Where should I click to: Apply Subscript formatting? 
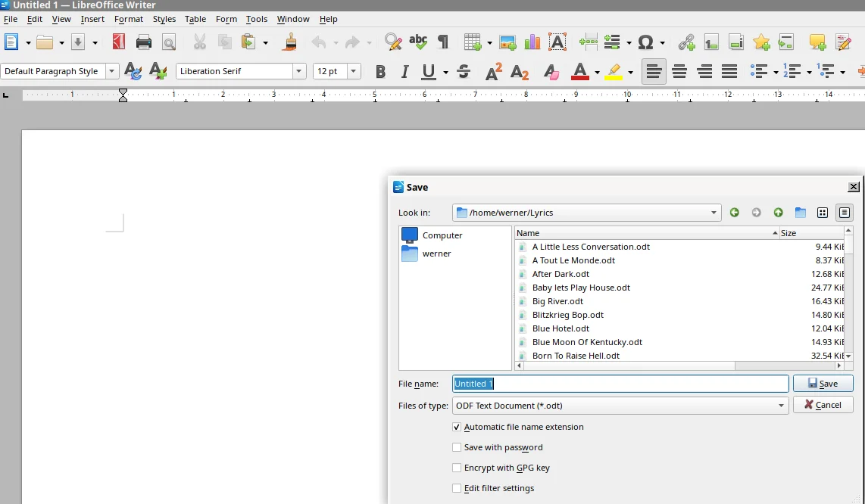(x=519, y=71)
